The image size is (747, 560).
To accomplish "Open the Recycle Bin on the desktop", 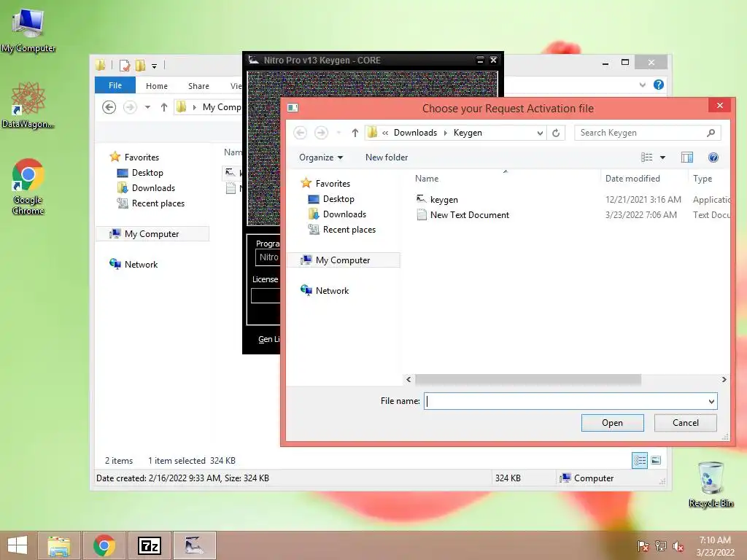I will [x=711, y=484].
